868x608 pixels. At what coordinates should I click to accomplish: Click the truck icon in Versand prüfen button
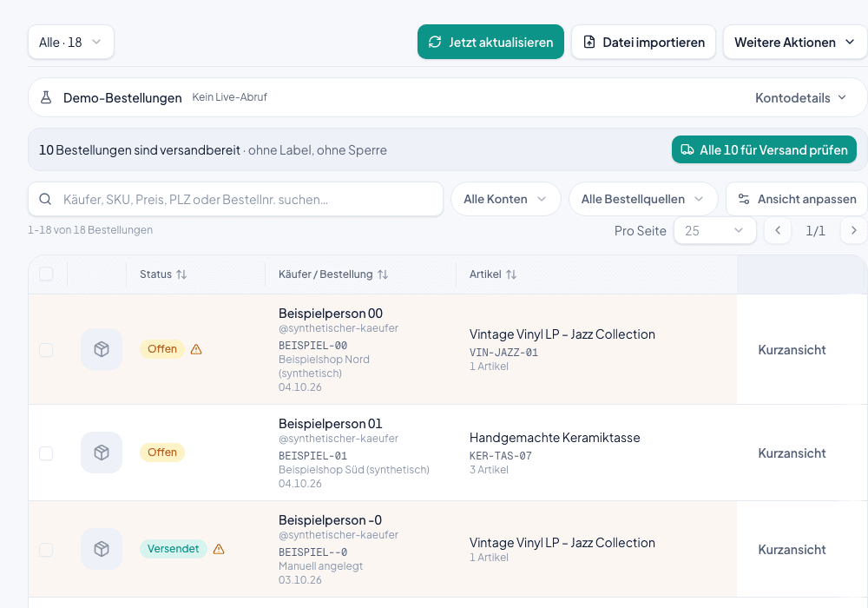pos(687,149)
